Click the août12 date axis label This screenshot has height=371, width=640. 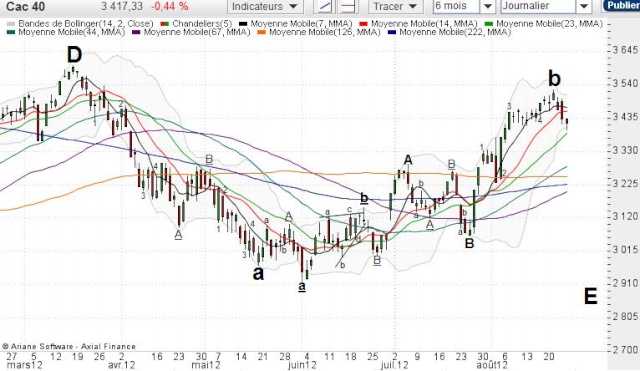click(x=492, y=364)
